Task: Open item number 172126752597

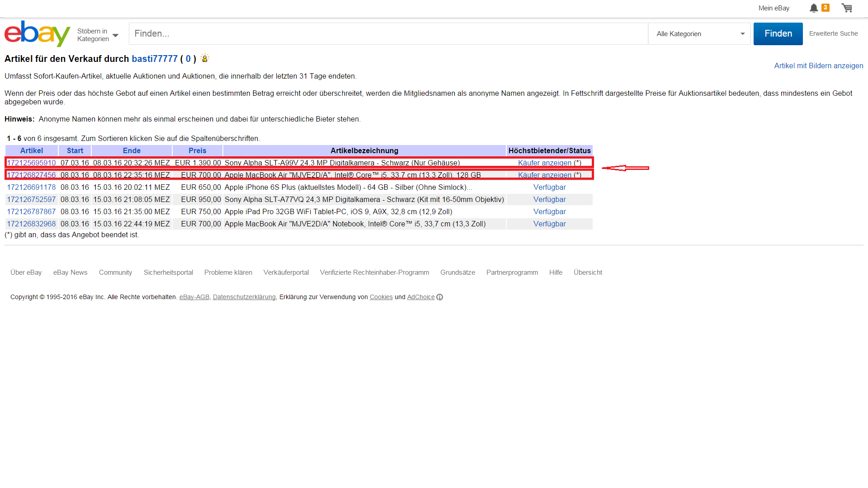Action: coord(31,199)
